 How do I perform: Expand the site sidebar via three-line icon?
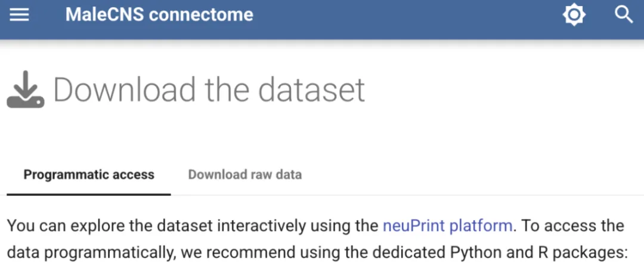19,15
